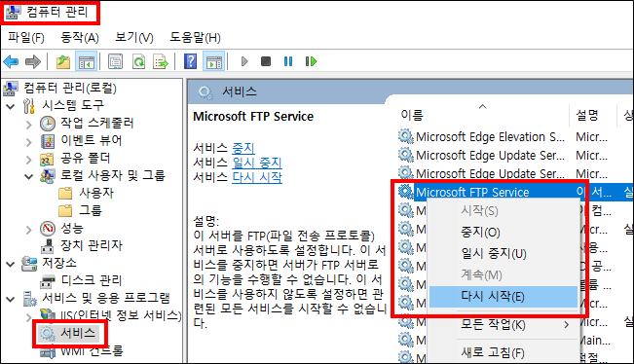
Task: Expand the 이벤트 뷰어 node
Action: 28,142
